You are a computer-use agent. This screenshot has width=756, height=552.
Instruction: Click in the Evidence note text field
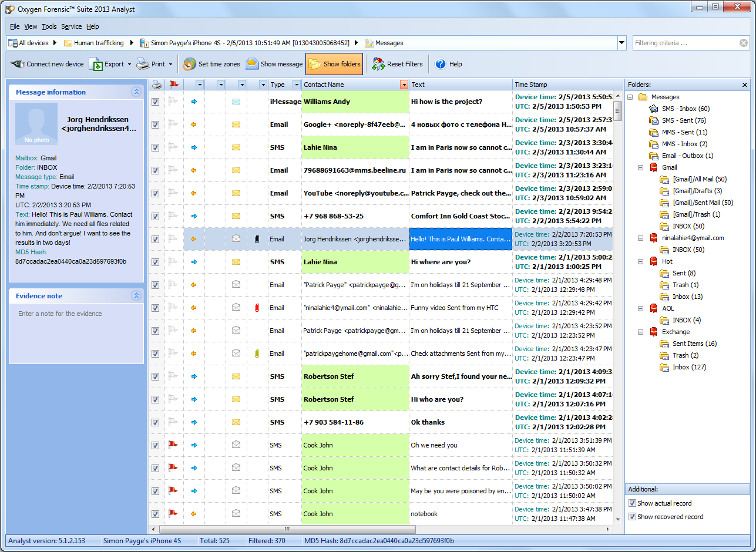(x=76, y=333)
